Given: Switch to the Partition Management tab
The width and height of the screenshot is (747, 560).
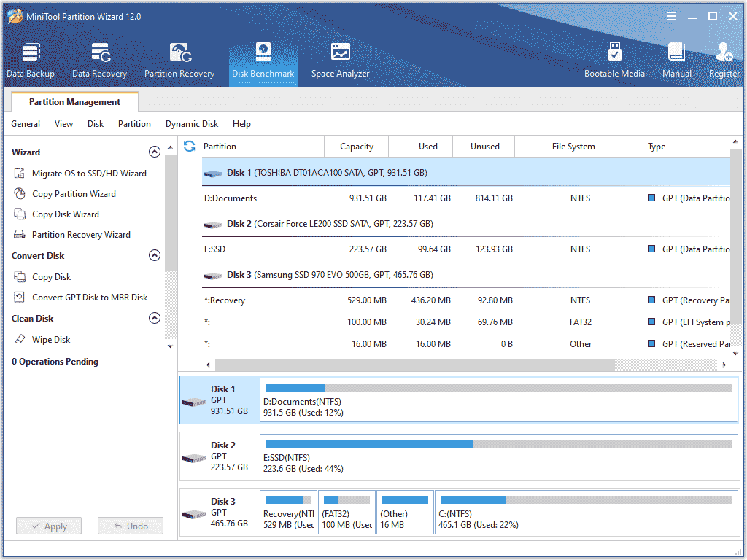Looking at the screenshot, I should click(74, 101).
